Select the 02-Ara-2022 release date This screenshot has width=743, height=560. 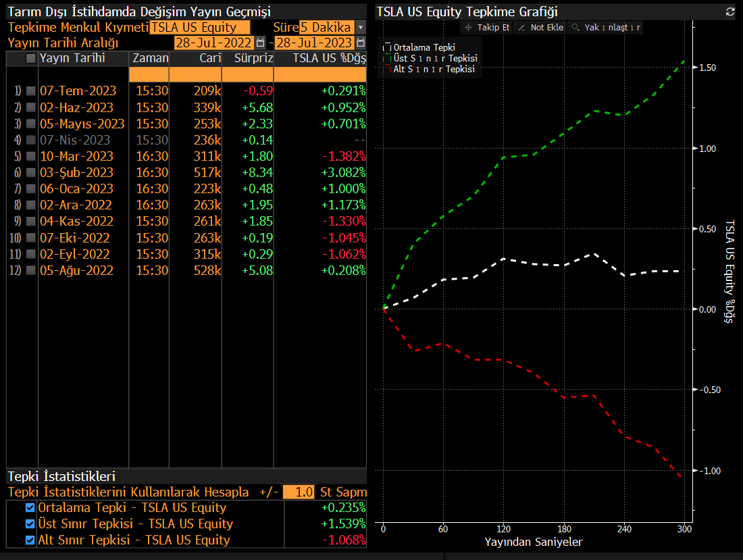point(76,205)
